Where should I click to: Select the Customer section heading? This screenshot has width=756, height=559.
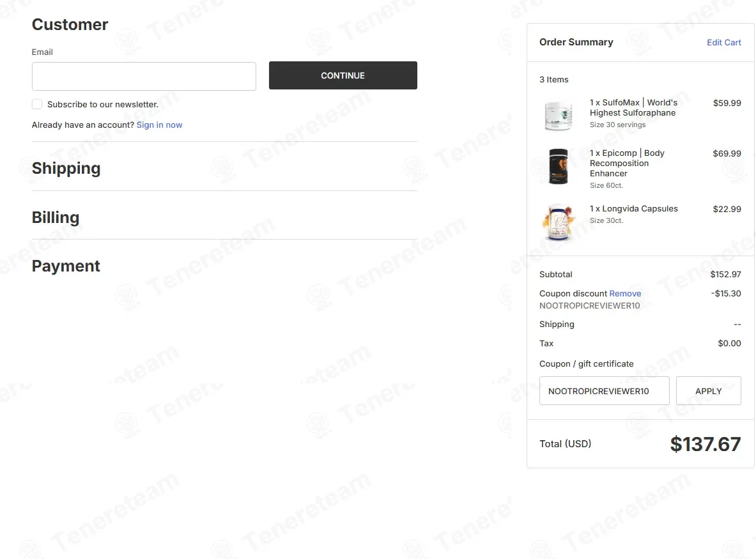click(x=70, y=24)
